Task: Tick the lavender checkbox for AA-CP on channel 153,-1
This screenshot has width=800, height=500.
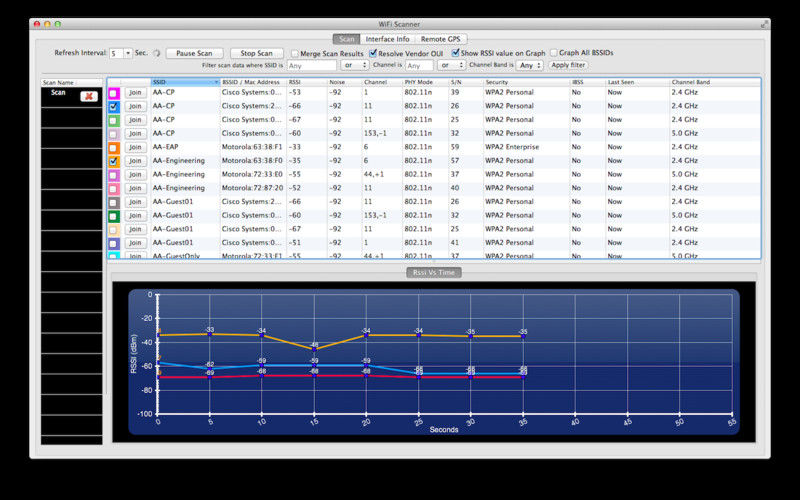Action: click(113, 134)
